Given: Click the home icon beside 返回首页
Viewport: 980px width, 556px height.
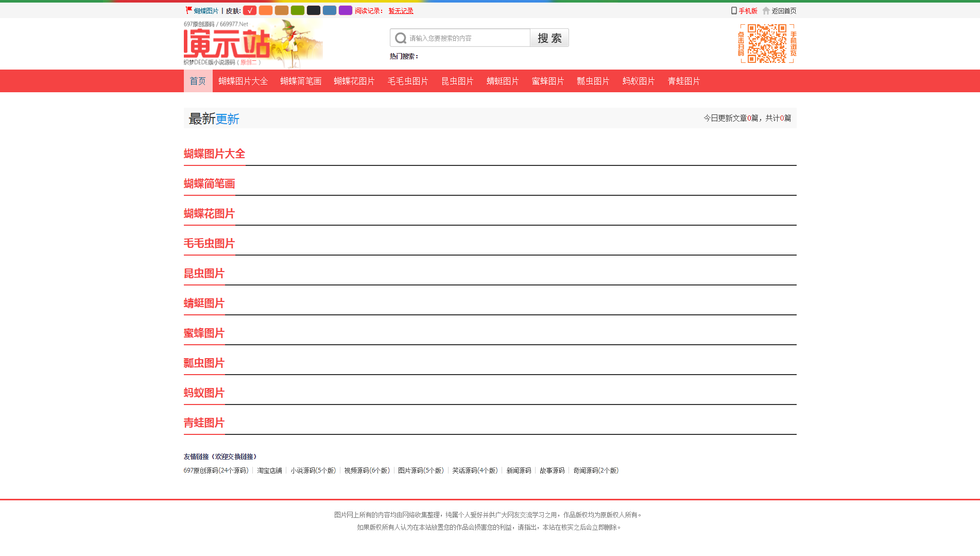Looking at the screenshot, I should pos(766,10).
